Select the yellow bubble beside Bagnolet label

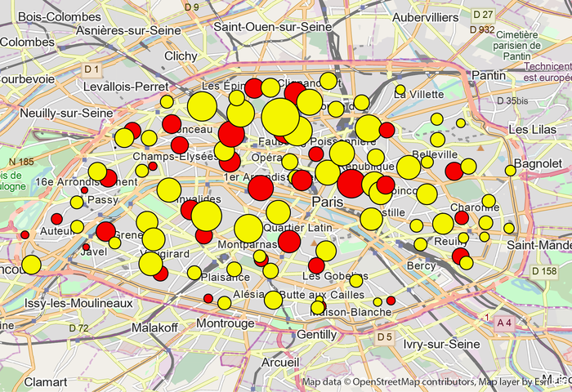(x=510, y=171)
